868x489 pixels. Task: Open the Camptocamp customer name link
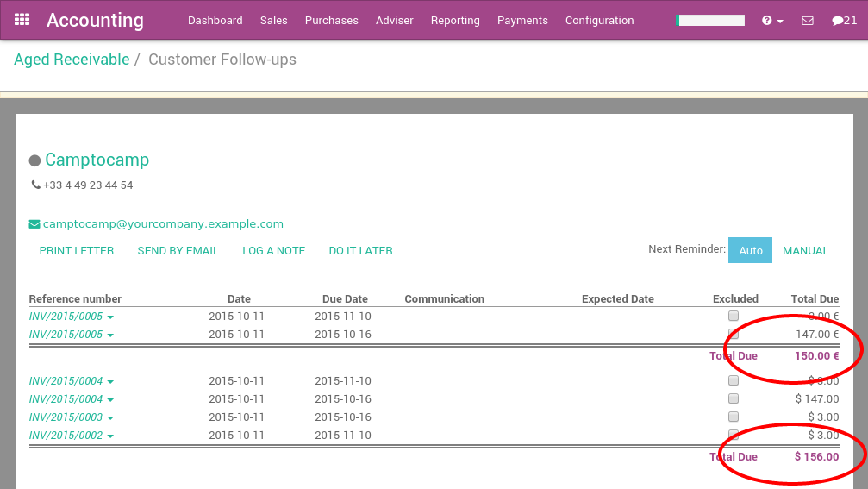point(97,160)
